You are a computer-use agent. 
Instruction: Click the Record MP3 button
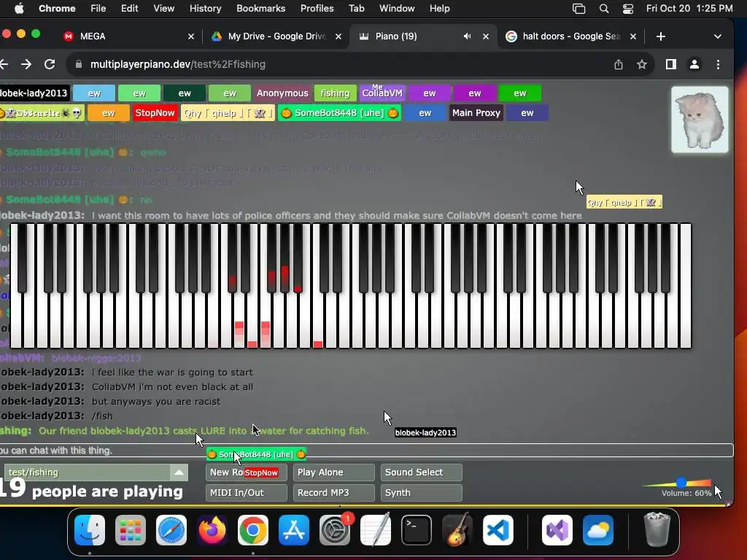pos(333,493)
